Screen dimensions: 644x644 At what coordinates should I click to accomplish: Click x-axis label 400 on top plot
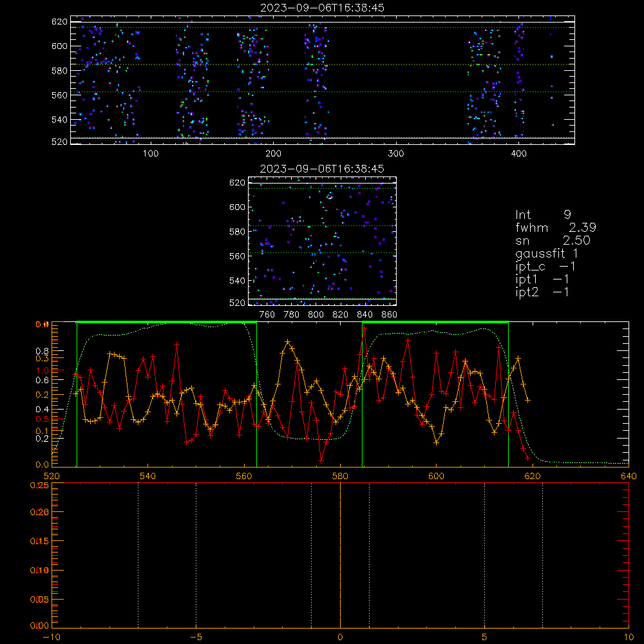coord(518,154)
